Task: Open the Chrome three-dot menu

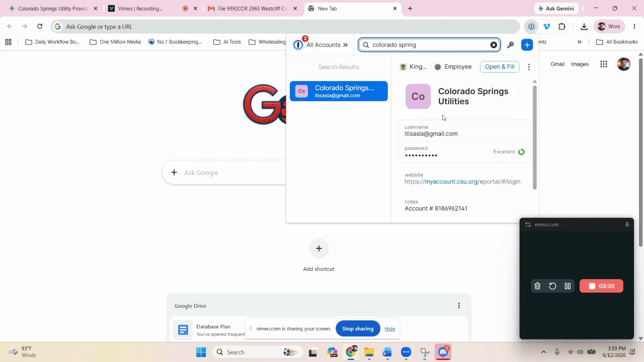Action: coord(634,27)
